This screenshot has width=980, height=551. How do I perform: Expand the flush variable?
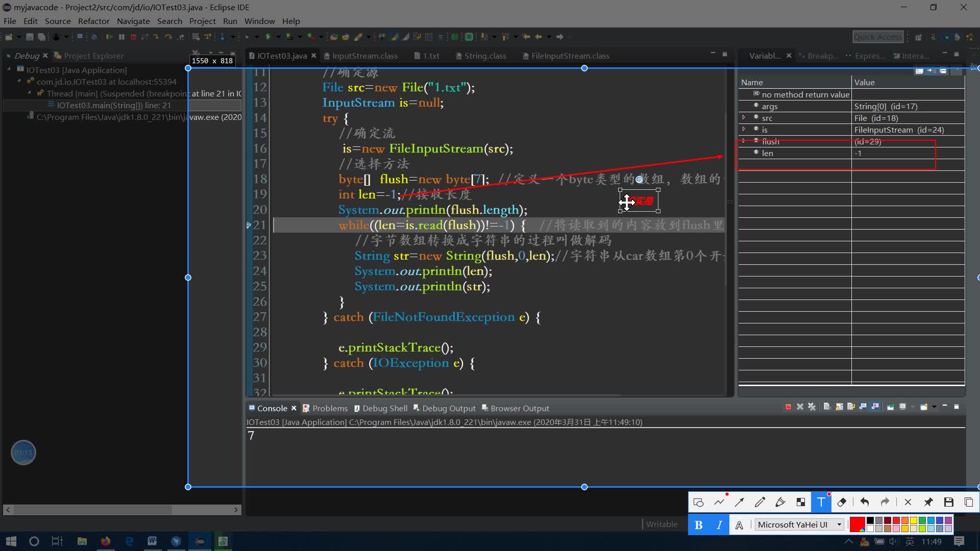[744, 141]
